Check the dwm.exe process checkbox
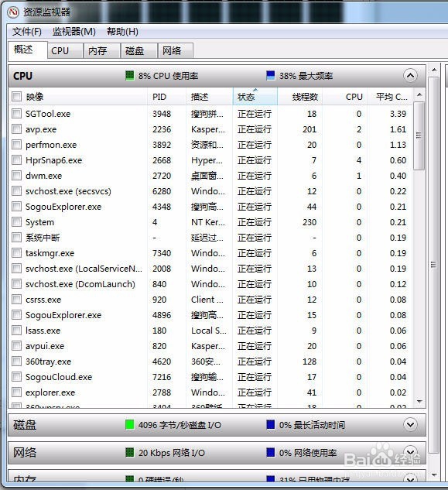This screenshot has height=490, width=448. [x=16, y=175]
